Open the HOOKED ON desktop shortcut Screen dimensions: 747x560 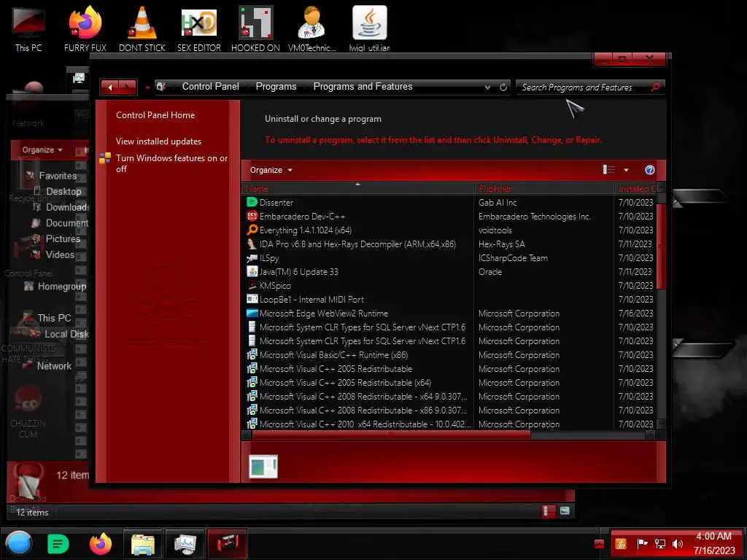click(255, 28)
